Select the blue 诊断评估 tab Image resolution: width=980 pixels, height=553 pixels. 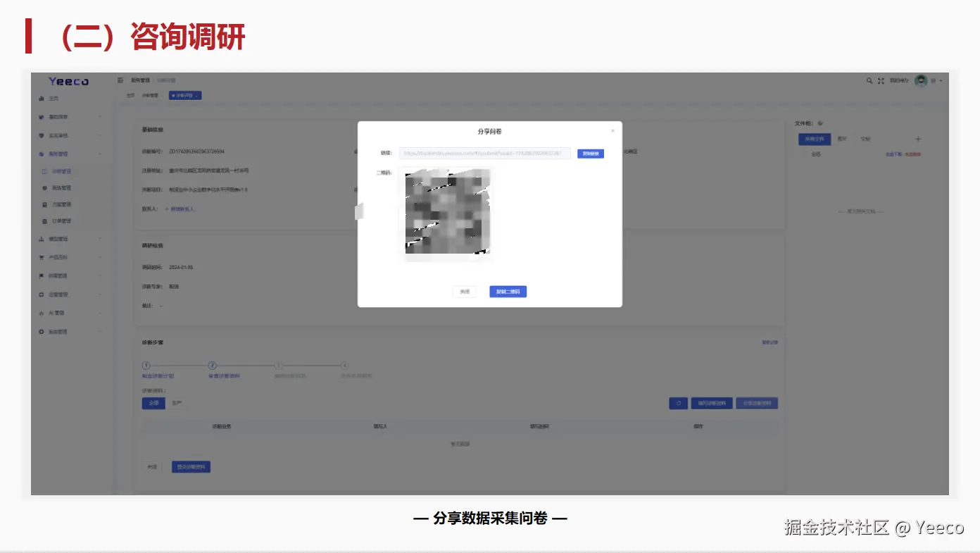[x=184, y=94]
